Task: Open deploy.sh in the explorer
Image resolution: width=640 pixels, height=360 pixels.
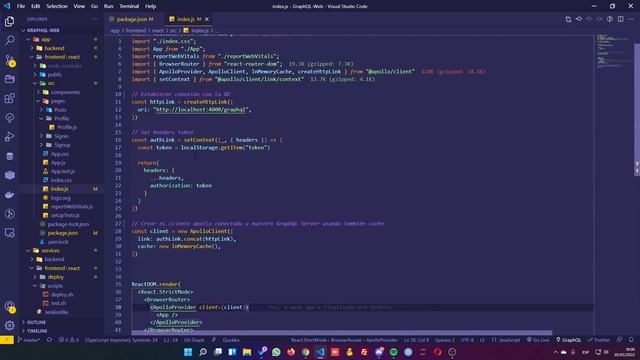Action: pyautogui.click(x=62, y=294)
